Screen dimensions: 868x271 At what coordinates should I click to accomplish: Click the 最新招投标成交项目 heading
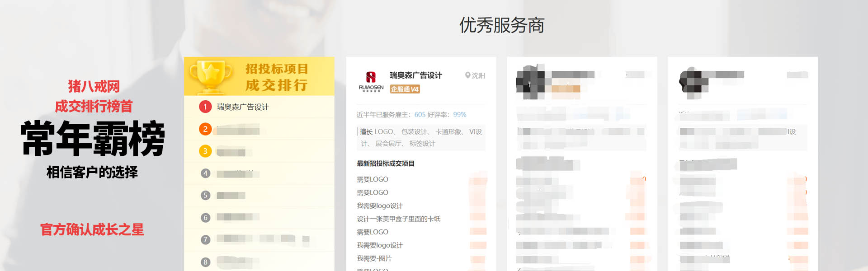tap(386, 164)
